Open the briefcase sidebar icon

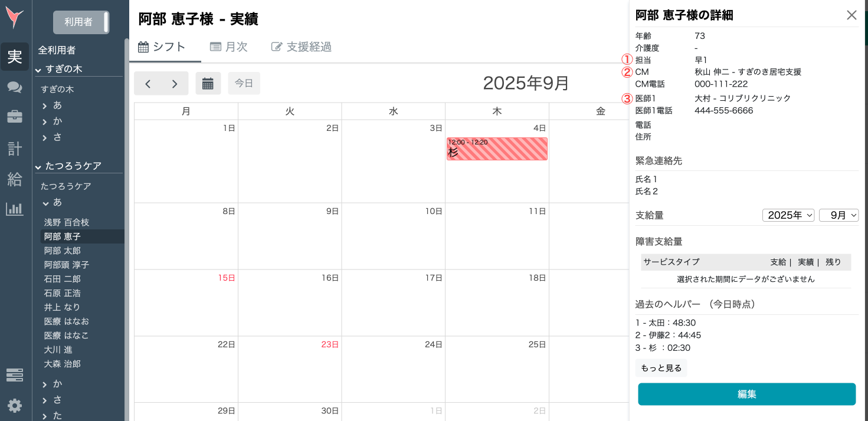click(14, 116)
